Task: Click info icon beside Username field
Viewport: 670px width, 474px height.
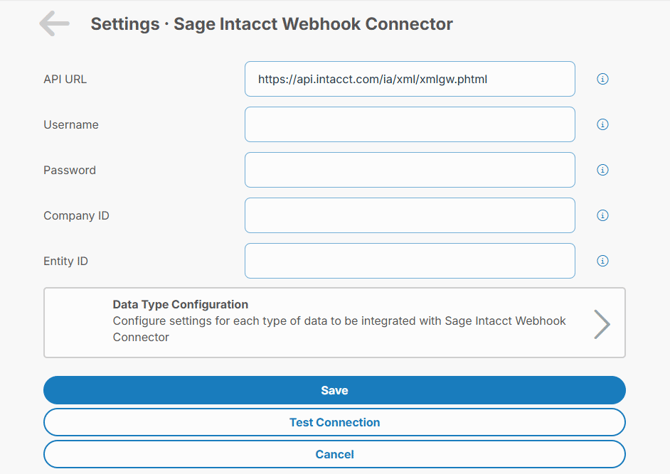Action: point(602,125)
